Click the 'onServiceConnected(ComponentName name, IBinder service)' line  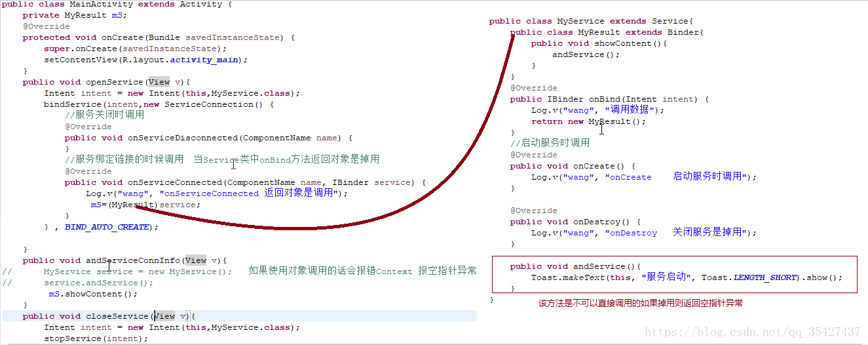[245, 182]
